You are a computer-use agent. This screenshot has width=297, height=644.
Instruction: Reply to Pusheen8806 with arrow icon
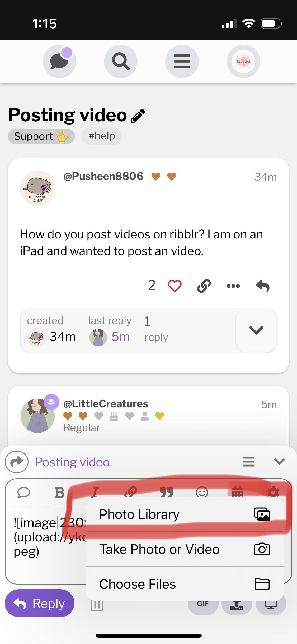(263, 286)
